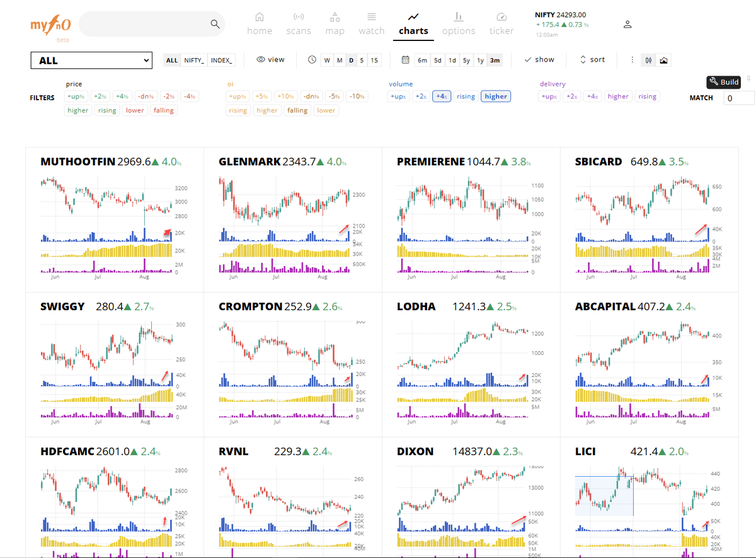The width and height of the screenshot is (756, 558).
Task: Open the ALL symbol group dropdown
Action: pos(91,61)
